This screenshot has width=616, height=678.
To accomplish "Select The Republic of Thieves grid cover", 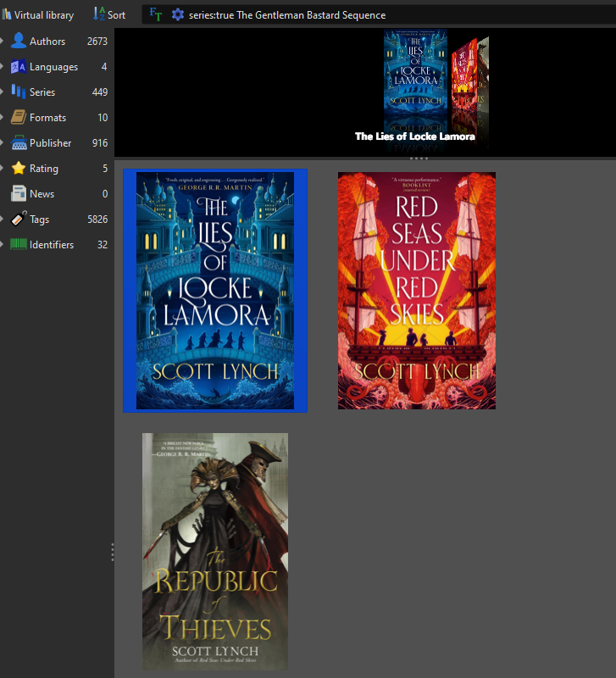I will (215, 552).
